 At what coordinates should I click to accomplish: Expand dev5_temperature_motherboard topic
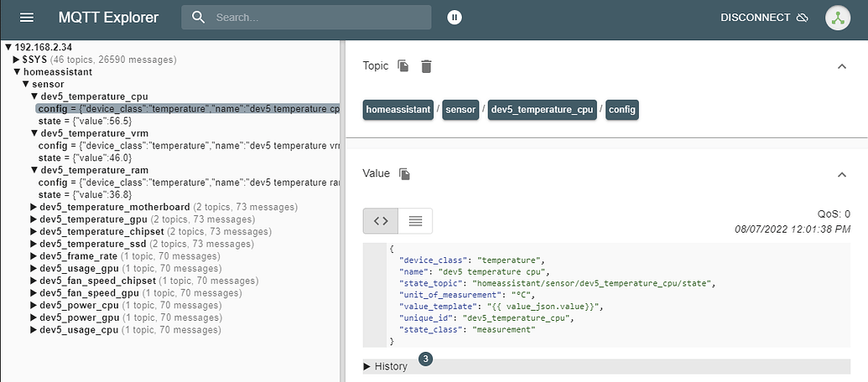34,207
